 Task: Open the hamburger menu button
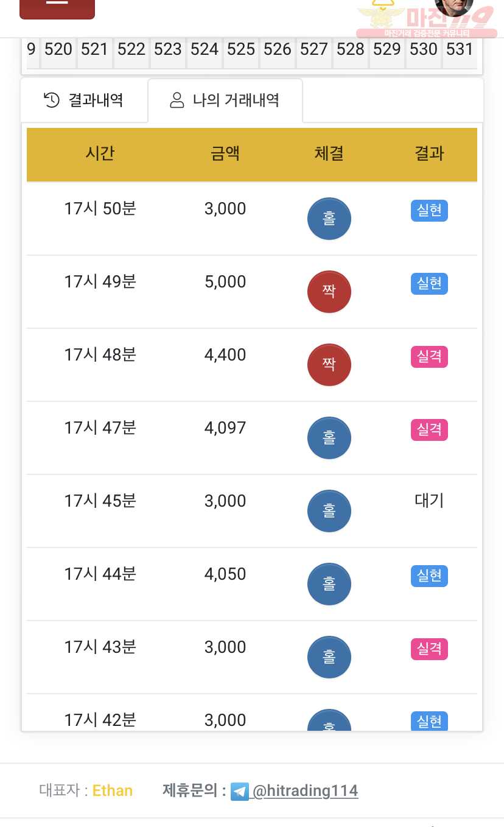[x=57, y=6]
